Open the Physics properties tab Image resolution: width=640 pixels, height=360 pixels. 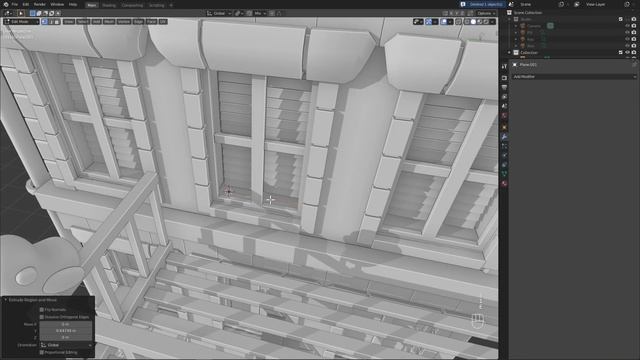pos(504,156)
